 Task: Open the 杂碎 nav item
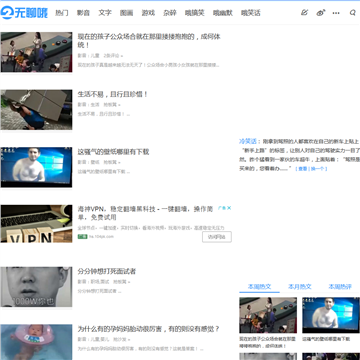[x=170, y=13]
